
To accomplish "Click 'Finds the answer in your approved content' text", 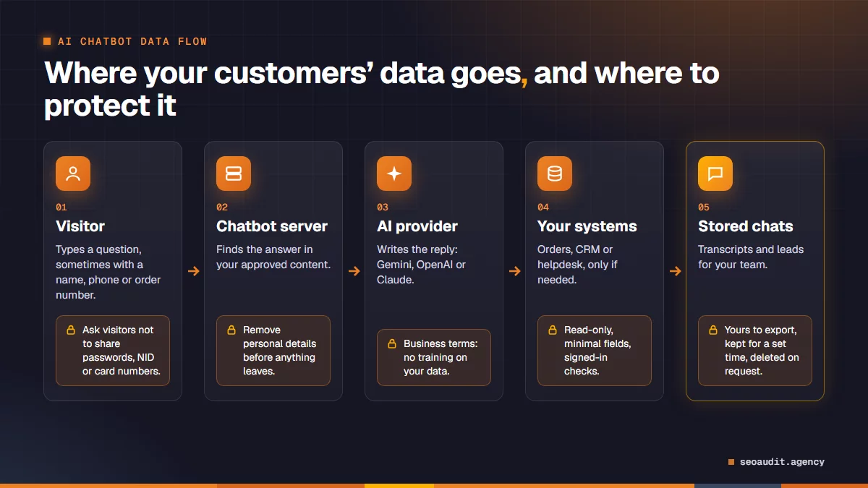I will (x=273, y=257).
